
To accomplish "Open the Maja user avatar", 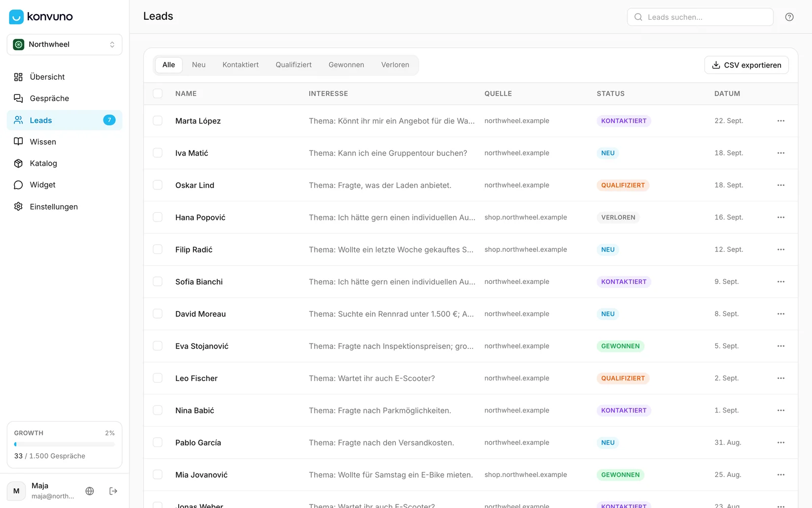I will click(x=16, y=491).
